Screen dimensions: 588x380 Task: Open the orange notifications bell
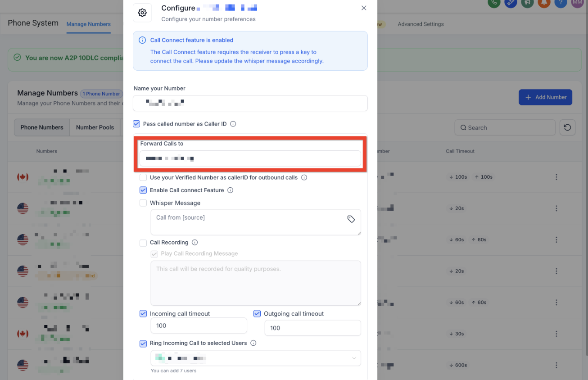[x=544, y=2]
